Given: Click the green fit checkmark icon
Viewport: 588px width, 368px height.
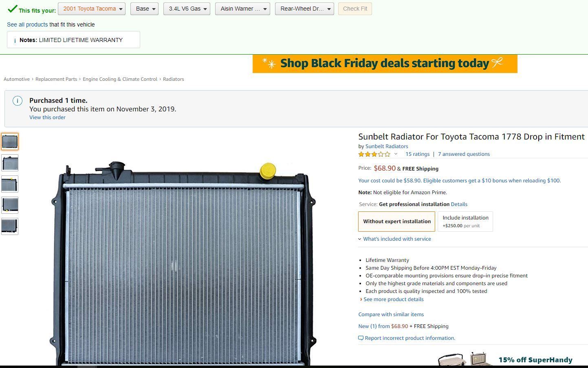Looking at the screenshot, I should (x=12, y=9).
